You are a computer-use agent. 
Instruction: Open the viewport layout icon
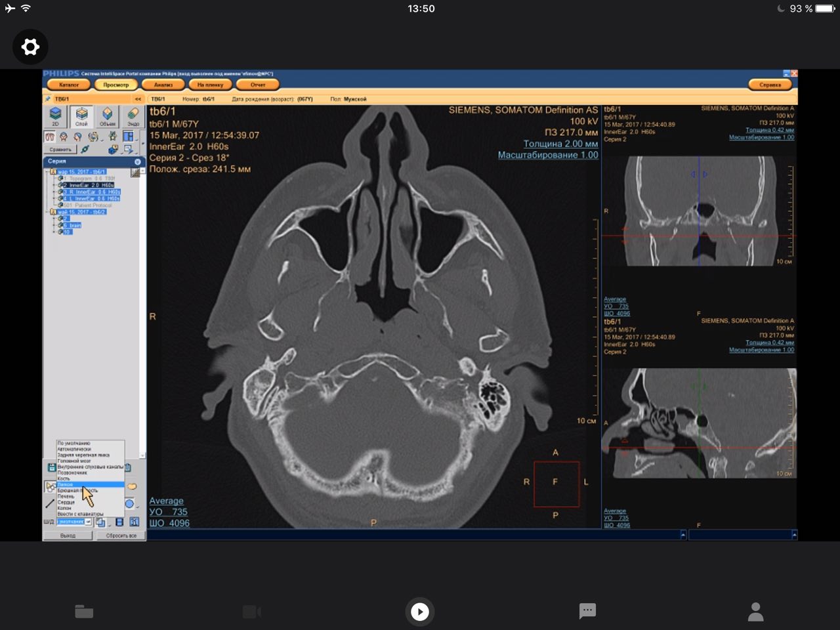[x=128, y=136]
